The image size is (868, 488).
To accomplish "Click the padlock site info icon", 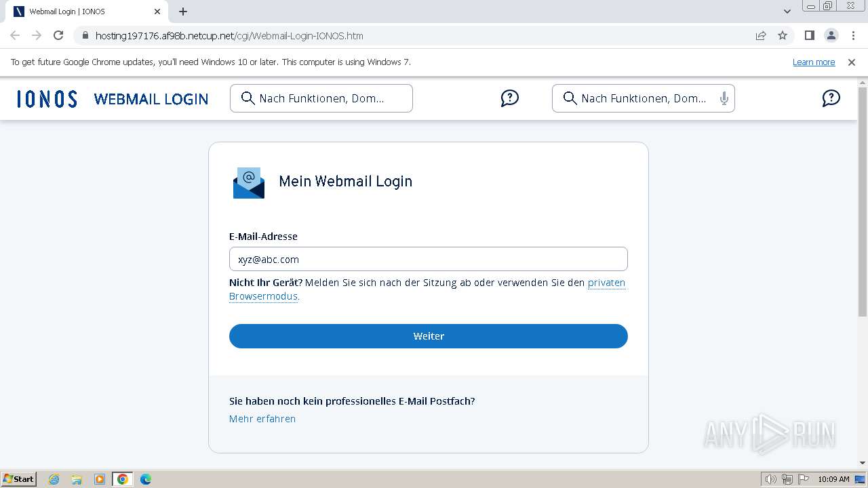I will point(85,35).
